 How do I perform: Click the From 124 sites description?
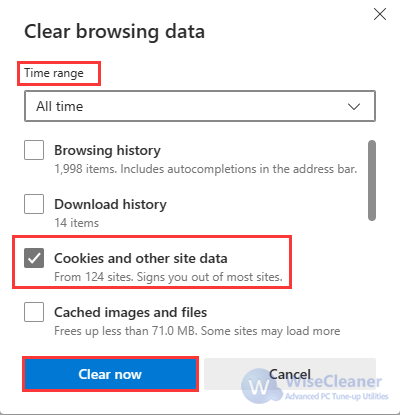[168, 277]
